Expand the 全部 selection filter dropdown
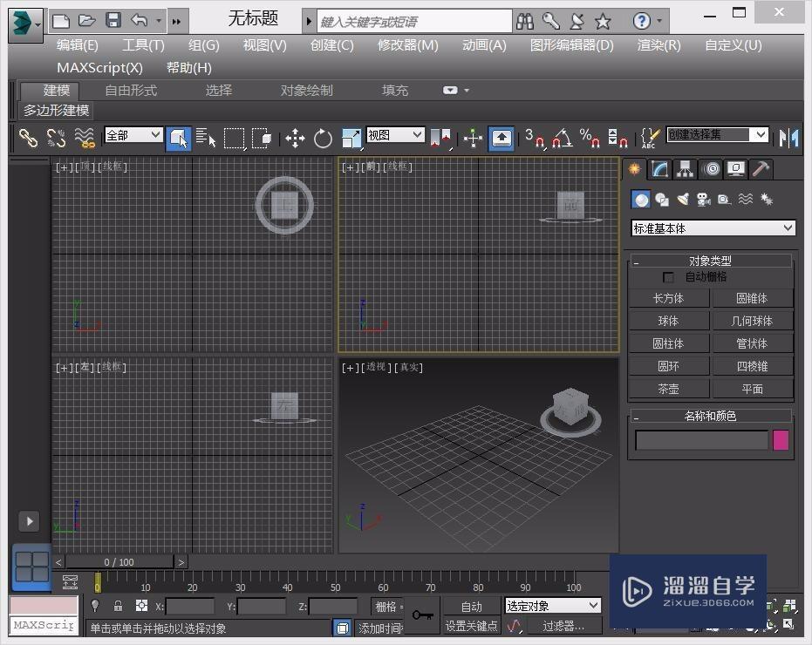This screenshot has width=812, height=645. (x=133, y=135)
